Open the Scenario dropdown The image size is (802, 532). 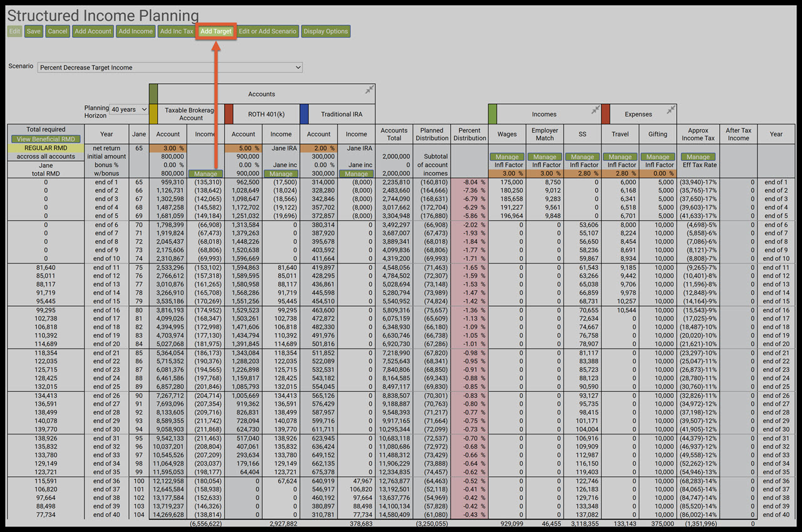pyautogui.click(x=170, y=68)
